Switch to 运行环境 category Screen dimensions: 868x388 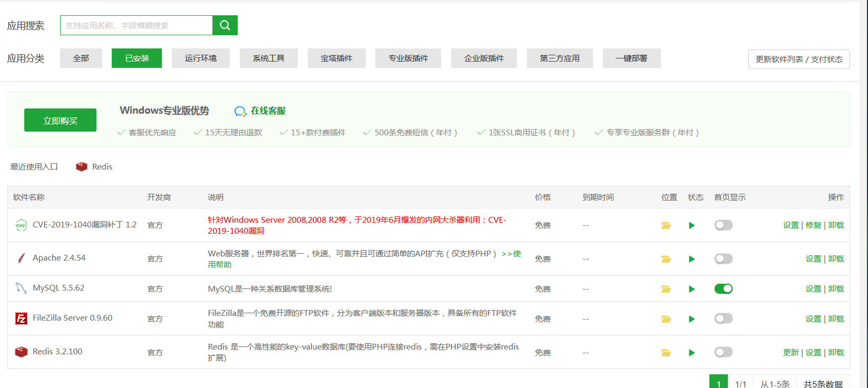(201, 58)
